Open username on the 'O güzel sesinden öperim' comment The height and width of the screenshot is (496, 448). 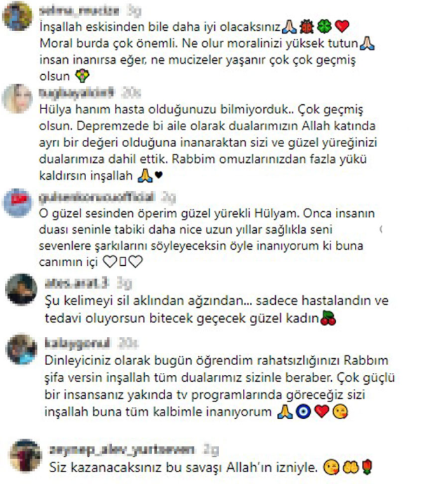[x=97, y=197]
